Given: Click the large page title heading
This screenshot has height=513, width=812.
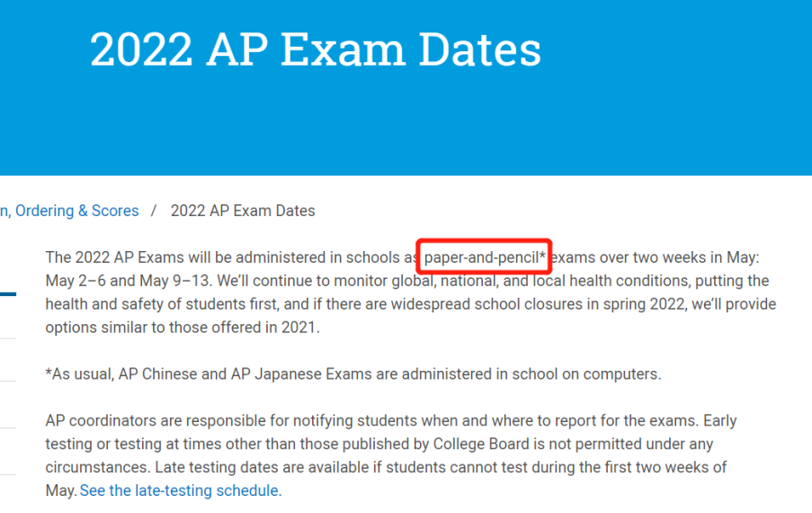Looking at the screenshot, I should pyautogui.click(x=315, y=49).
